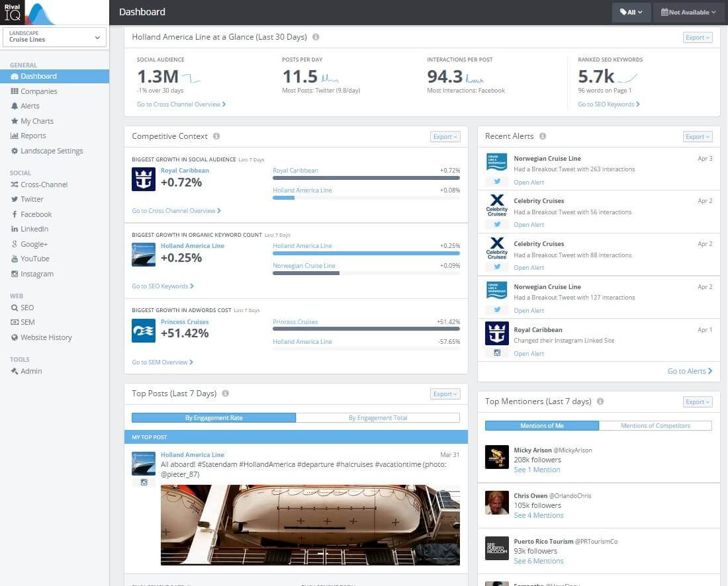
Task: Open Export dropdown in Recent Alerts
Action: [698, 136]
